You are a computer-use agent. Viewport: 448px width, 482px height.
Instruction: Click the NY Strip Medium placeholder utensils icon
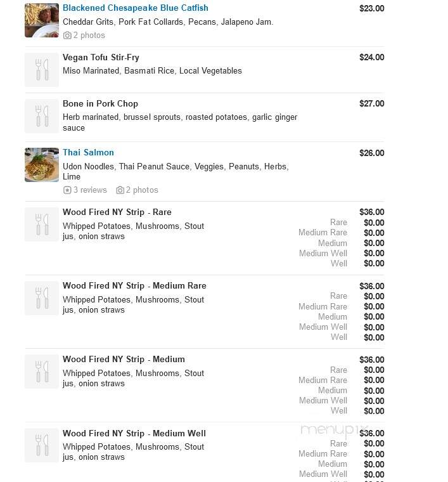pyautogui.click(x=42, y=372)
